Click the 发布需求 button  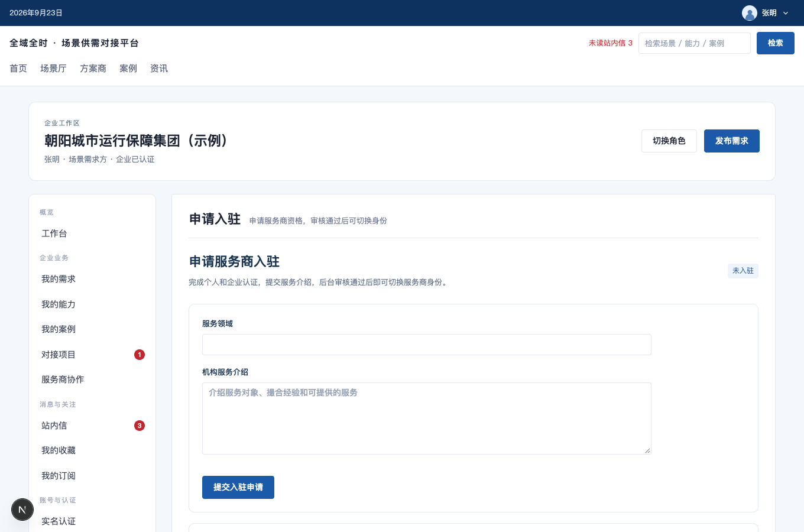tap(732, 141)
